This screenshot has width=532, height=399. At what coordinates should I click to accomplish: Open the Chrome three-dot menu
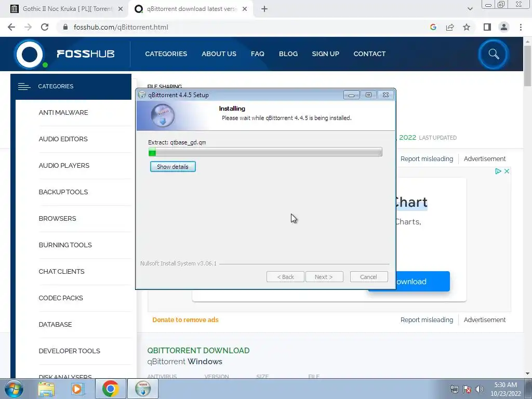(521, 27)
